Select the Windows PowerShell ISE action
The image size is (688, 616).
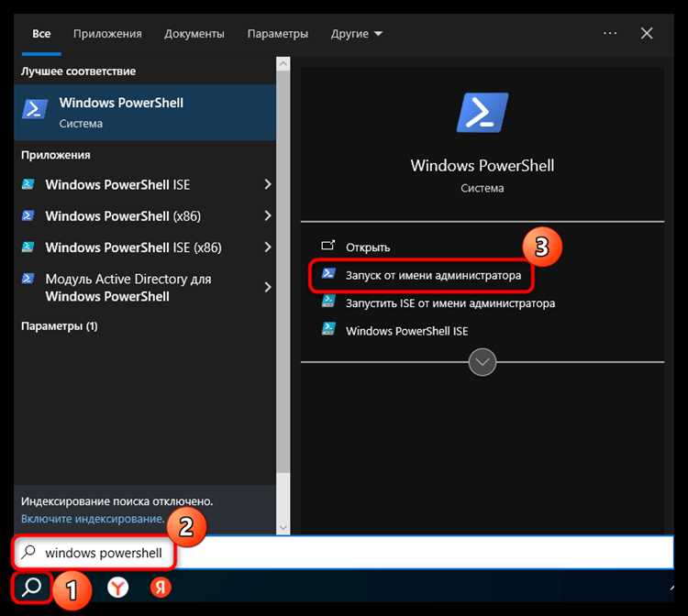click(394, 331)
